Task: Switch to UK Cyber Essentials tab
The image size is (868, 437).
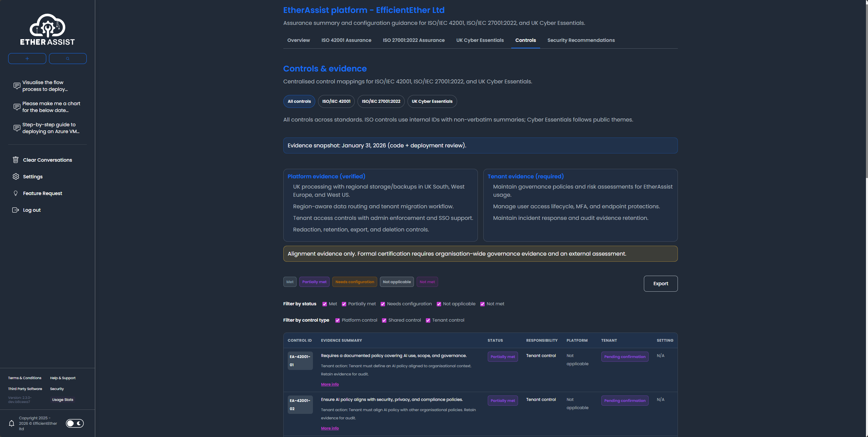Action: (x=480, y=40)
